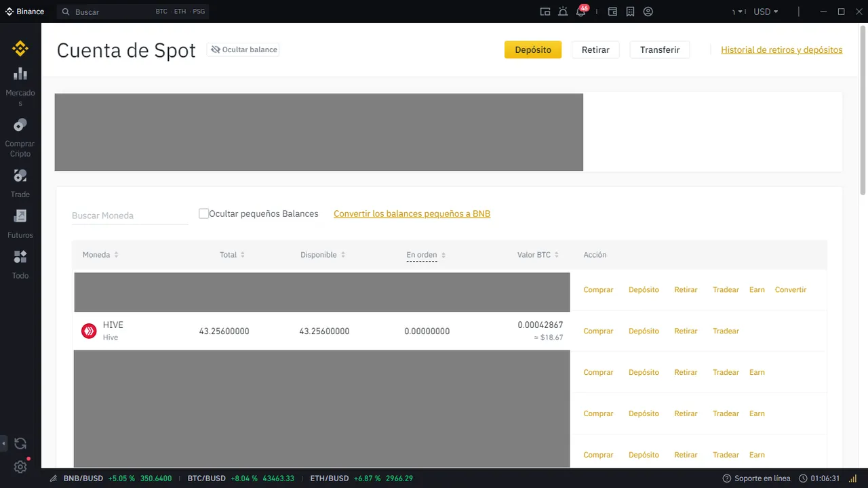
Task: Open the orders receipt icon
Action: 630,12
